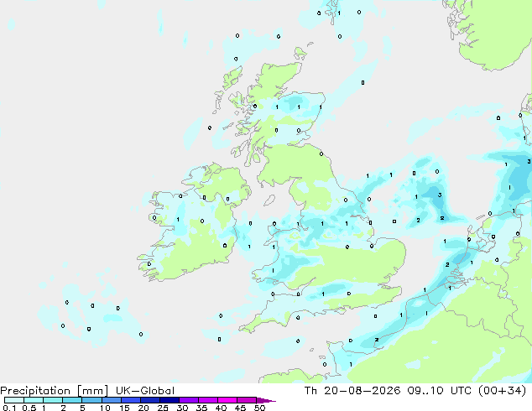Select the 2–5 mm legend color swatch

[72, 400]
